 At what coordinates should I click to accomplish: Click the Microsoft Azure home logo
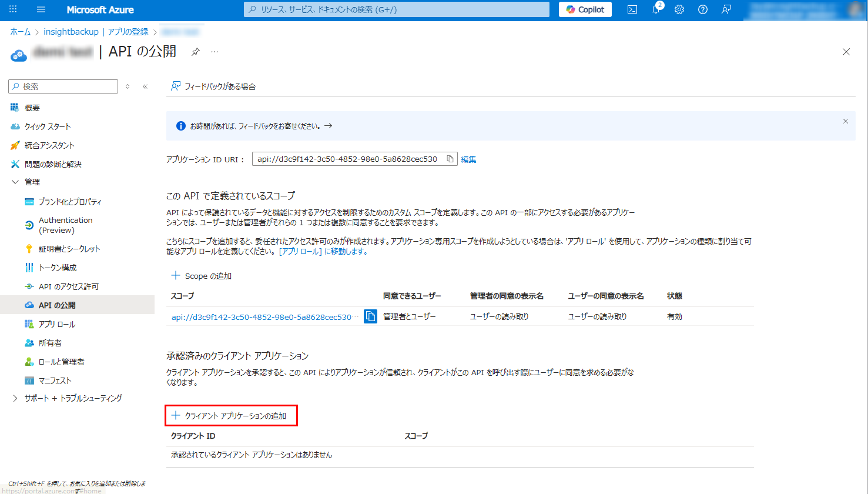100,10
